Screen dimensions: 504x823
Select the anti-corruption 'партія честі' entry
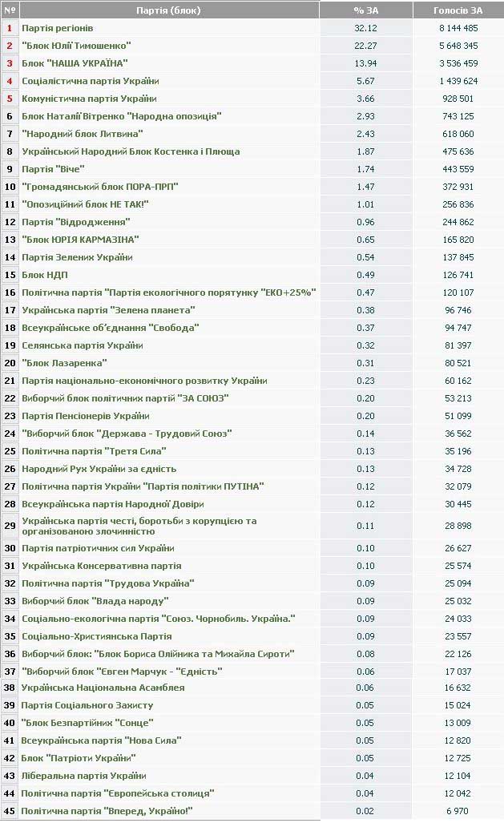139,526
